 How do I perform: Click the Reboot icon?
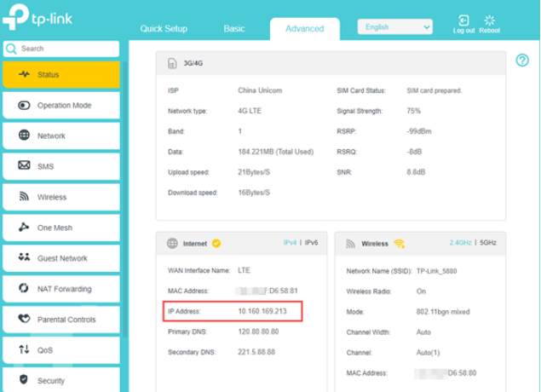(489, 20)
